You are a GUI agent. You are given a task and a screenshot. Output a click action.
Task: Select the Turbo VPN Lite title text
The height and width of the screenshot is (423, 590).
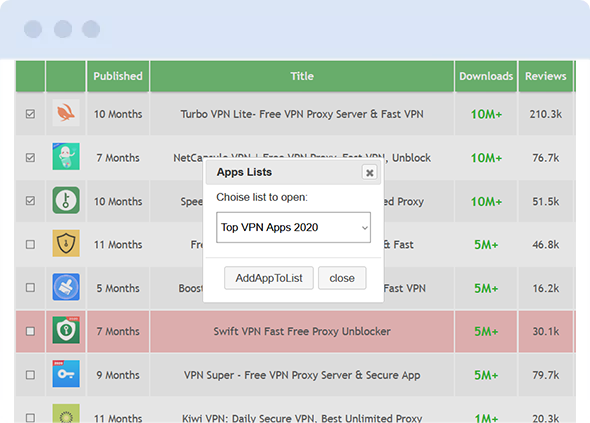[x=302, y=114]
